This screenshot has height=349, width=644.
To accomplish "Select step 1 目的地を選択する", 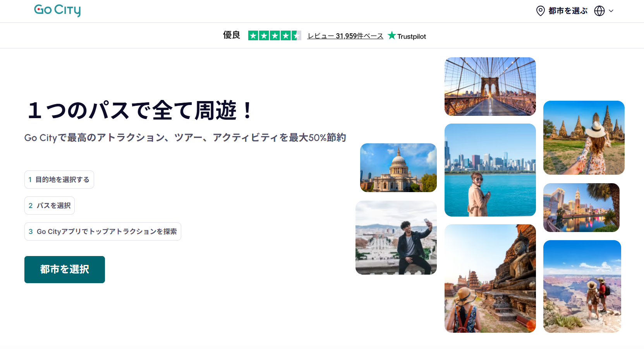I will click(x=59, y=180).
